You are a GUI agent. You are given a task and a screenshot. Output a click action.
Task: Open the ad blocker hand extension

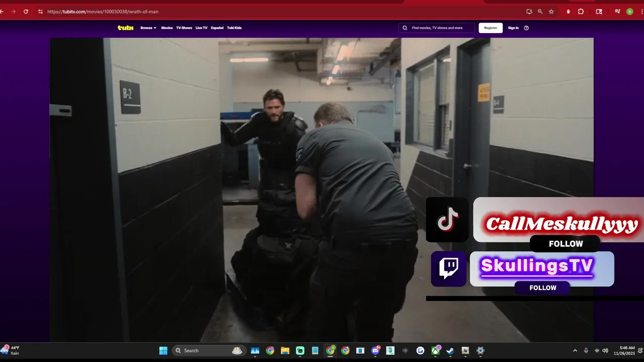(569, 12)
